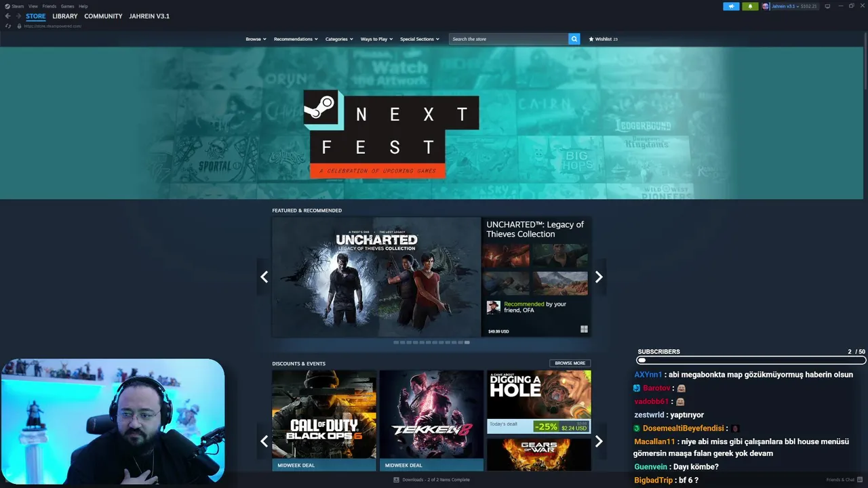Go back with the back arrow

point(8,16)
